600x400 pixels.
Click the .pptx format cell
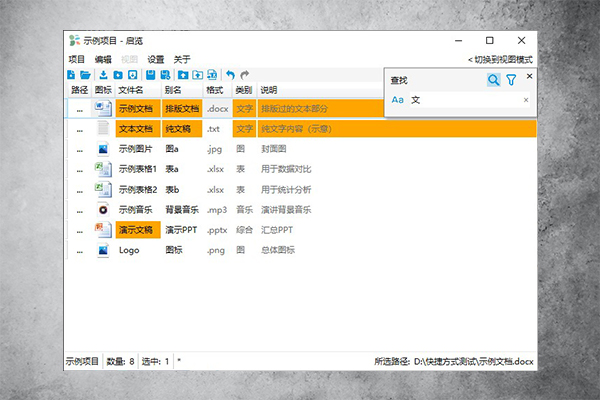217,230
